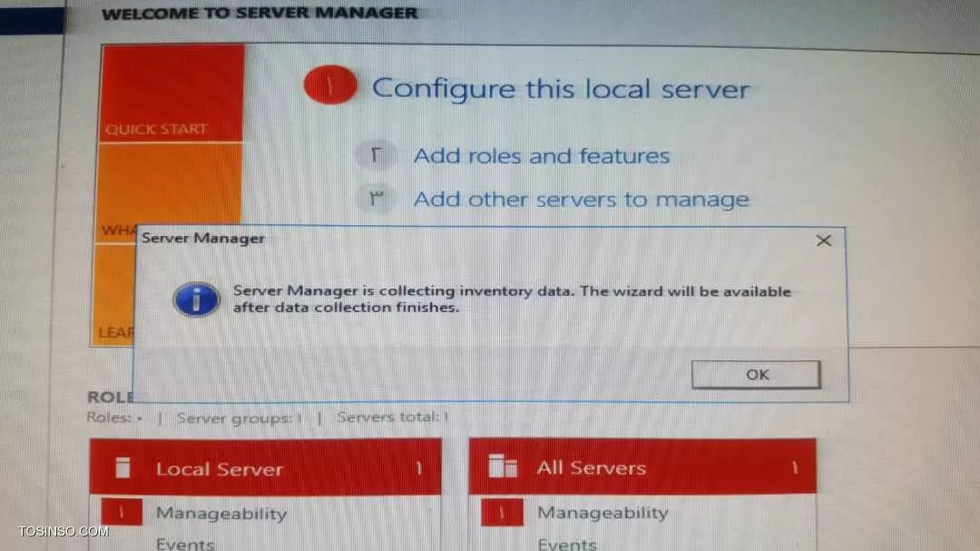Open Add other servers to manage
980x551 pixels.
click(582, 200)
